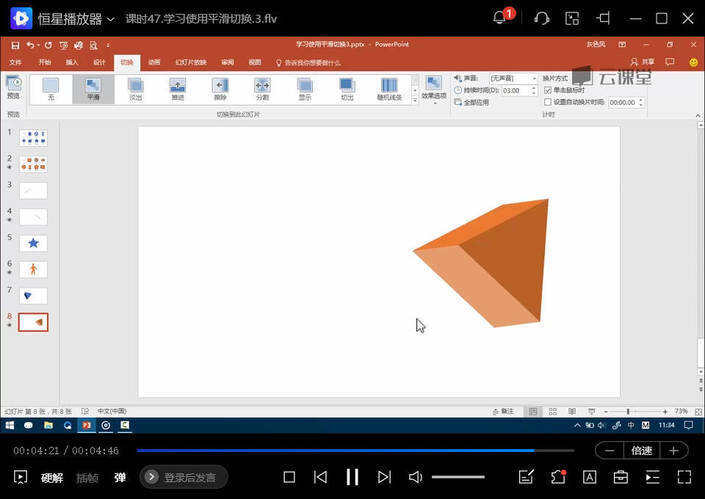The width and height of the screenshot is (705, 499).
Task: Open the headset customer support icon
Action: pyautogui.click(x=542, y=18)
